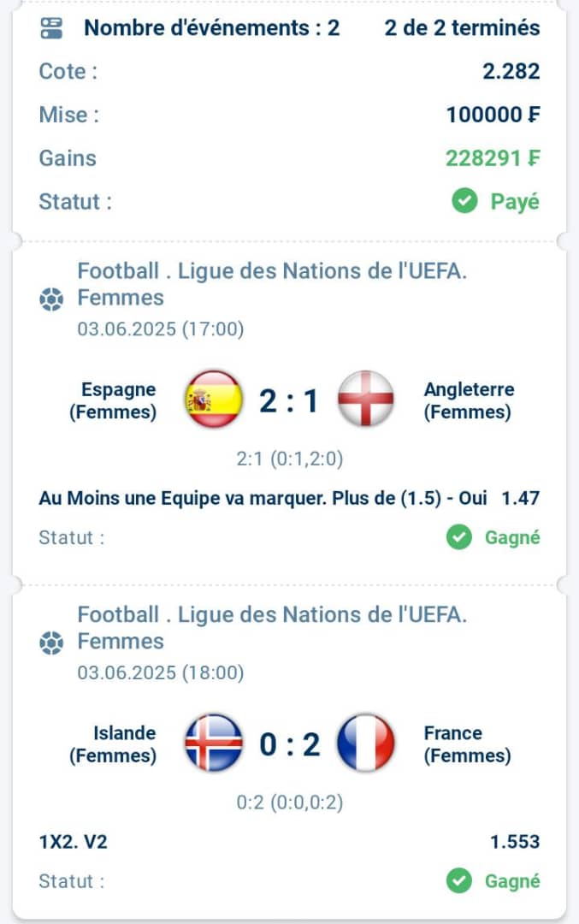Click the green Payé checkmark icon

pyautogui.click(x=464, y=202)
